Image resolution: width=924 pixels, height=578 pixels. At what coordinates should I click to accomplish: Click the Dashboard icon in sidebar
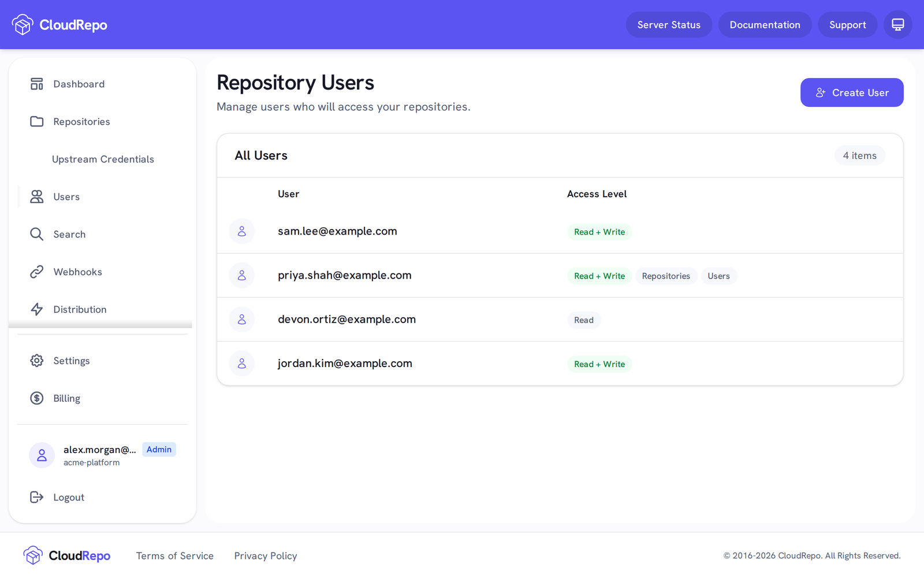point(37,84)
